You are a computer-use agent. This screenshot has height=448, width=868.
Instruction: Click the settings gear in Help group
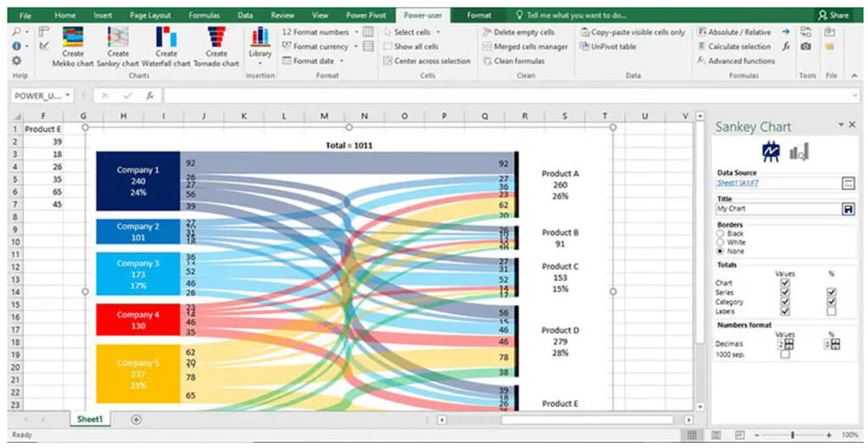pos(17,60)
